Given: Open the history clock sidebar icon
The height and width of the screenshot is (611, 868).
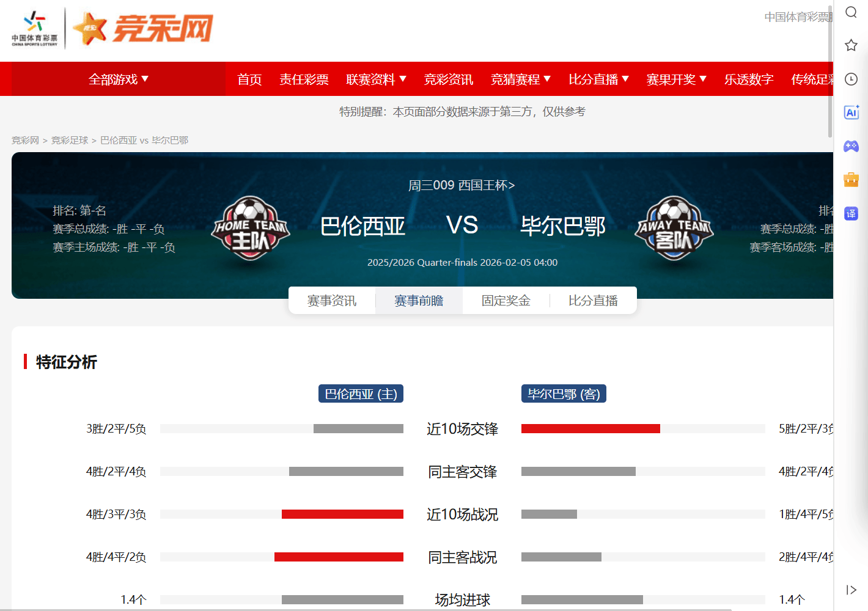Looking at the screenshot, I should (x=851, y=79).
